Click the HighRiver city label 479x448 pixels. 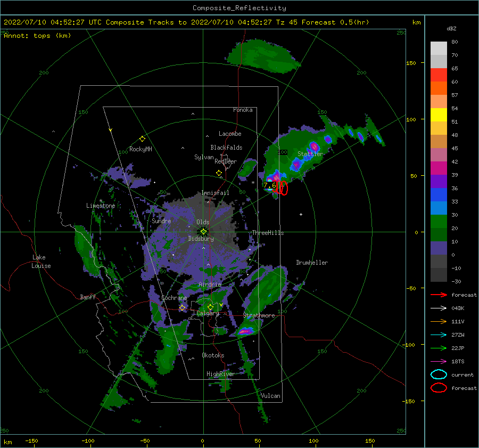point(220,374)
